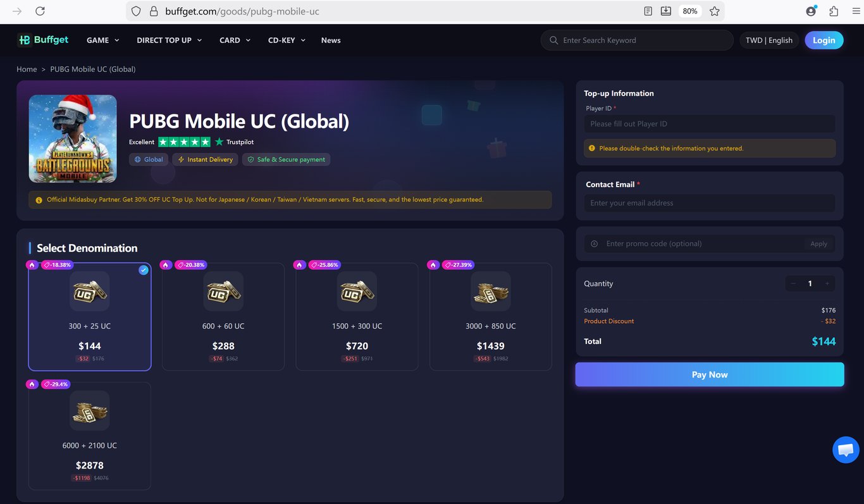The height and width of the screenshot is (504, 864).
Task: Apply the promo code
Action: pos(818,244)
